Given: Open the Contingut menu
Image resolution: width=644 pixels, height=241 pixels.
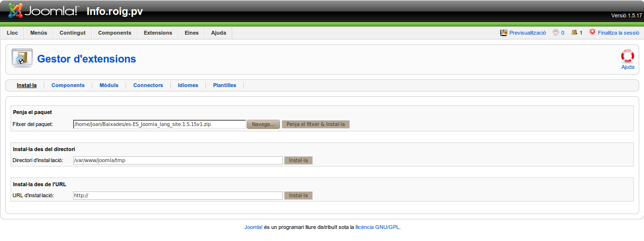Looking at the screenshot, I should click(x=73, y=33).
